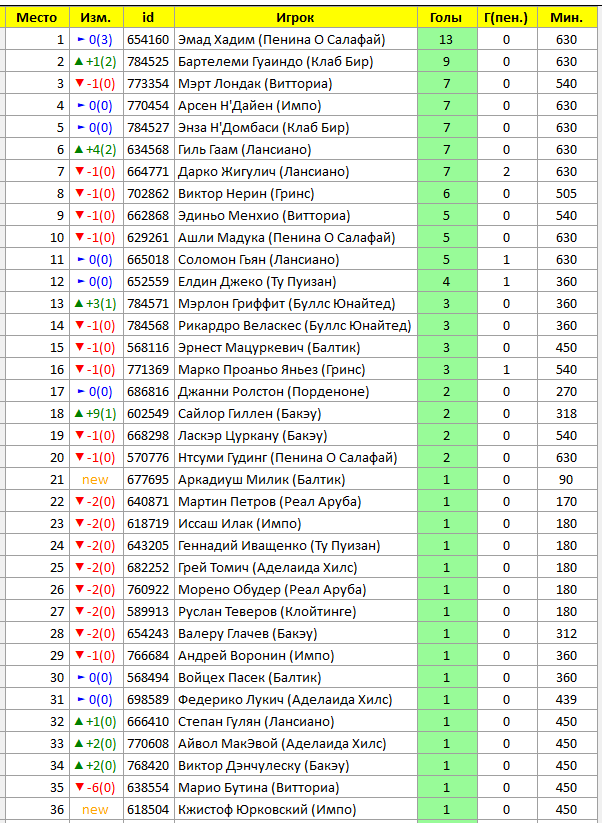Image resolution: width=602 pixels, height=823 pixels.
Task: Click change cell -6(0) for Марио Бутина
Action: [x=96, y=789]
